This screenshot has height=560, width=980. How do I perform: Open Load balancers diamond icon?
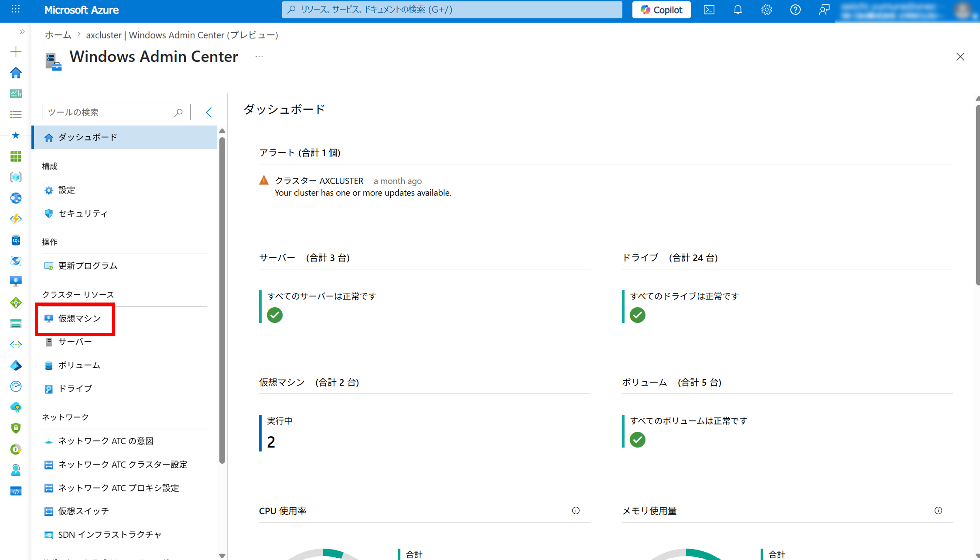tap(16, 303)
